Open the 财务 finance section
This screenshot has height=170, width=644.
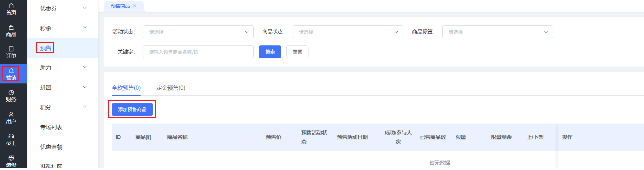[x=11, y=96]
